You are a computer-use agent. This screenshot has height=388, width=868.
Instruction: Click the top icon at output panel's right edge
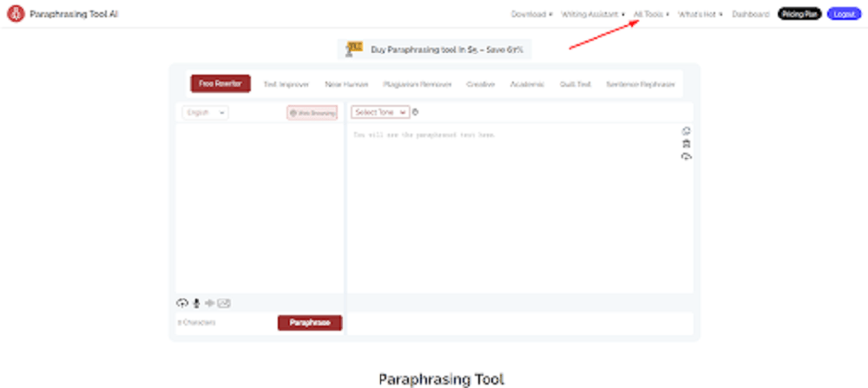pos(687,131)
